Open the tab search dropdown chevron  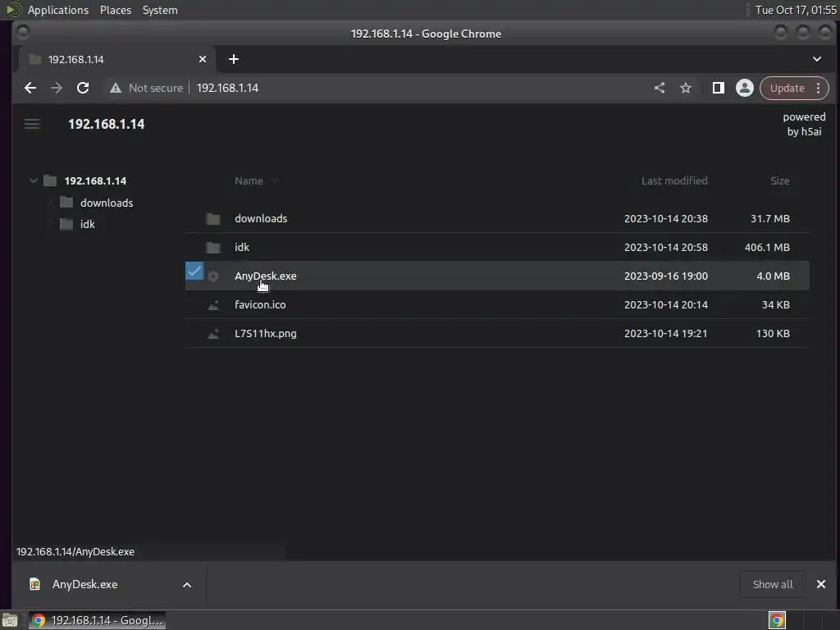pos(817,59)
